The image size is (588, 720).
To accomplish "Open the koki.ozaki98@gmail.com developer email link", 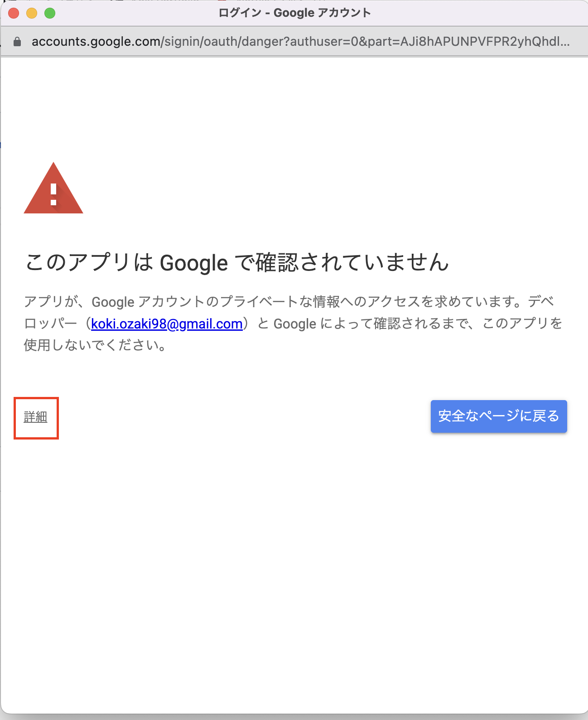I will (167, 324).
